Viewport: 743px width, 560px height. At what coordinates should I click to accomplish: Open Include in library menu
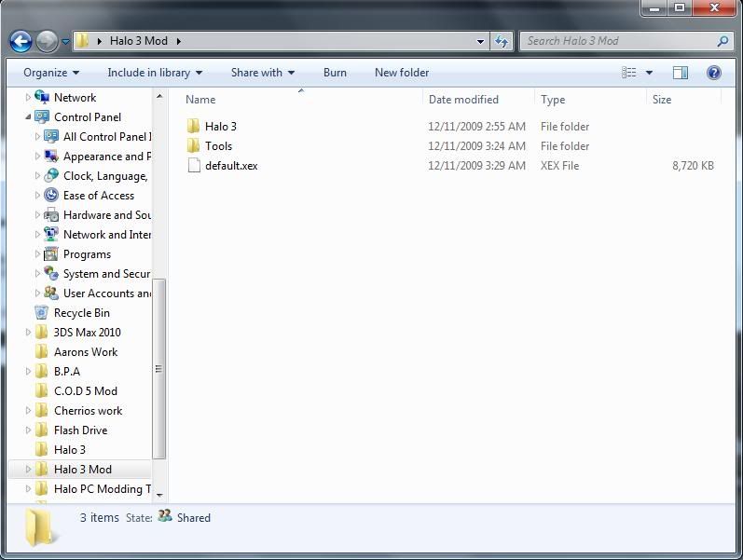155,73
